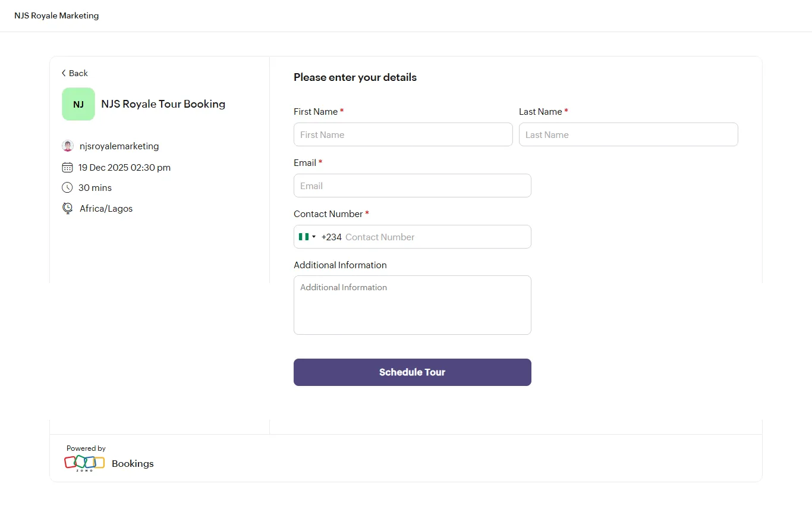Click the Please enter your details heading

click(x=355, y=77)
